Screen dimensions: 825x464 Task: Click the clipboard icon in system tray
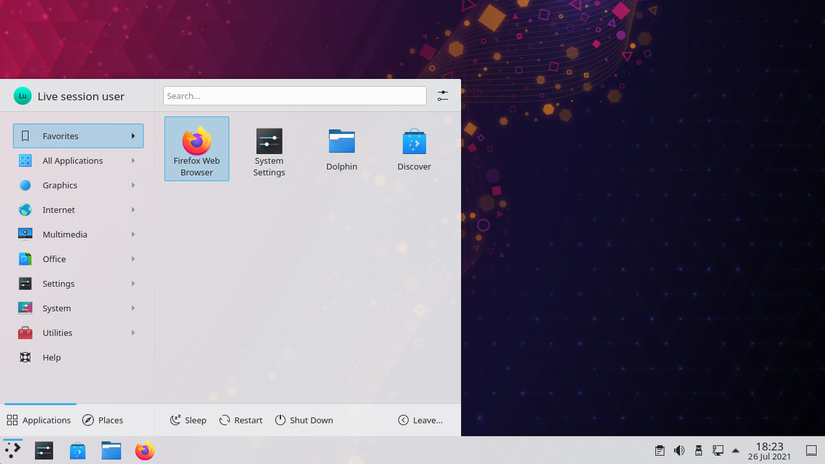click(660, 451)
